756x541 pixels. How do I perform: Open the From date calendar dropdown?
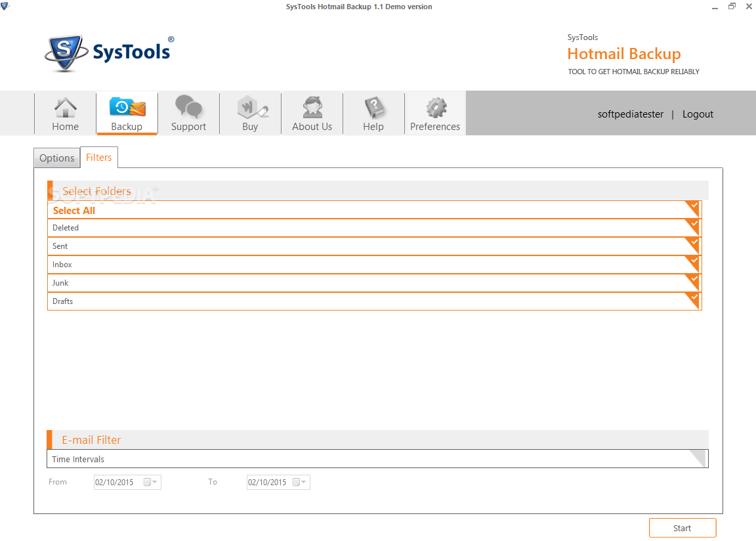click(150, 482)
